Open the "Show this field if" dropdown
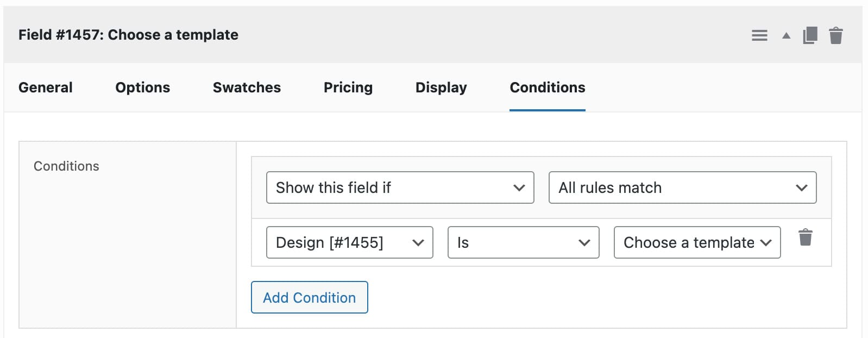 [400, 187]
